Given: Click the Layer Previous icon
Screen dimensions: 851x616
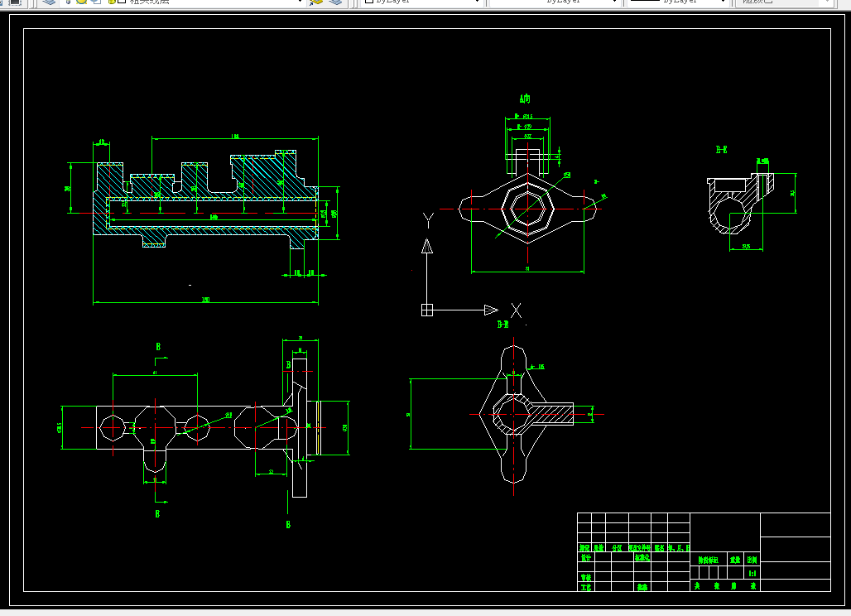Looking at the screenshot, I should tap(335, 2).
